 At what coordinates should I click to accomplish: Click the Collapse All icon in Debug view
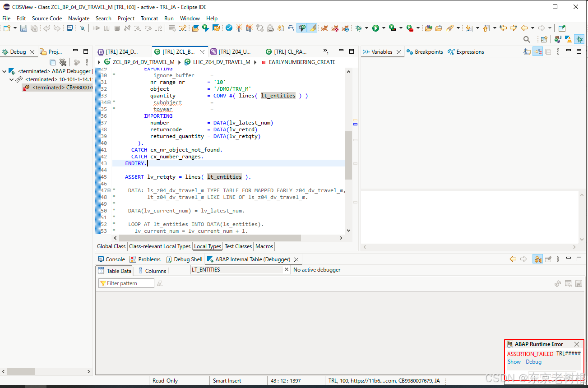52,62
